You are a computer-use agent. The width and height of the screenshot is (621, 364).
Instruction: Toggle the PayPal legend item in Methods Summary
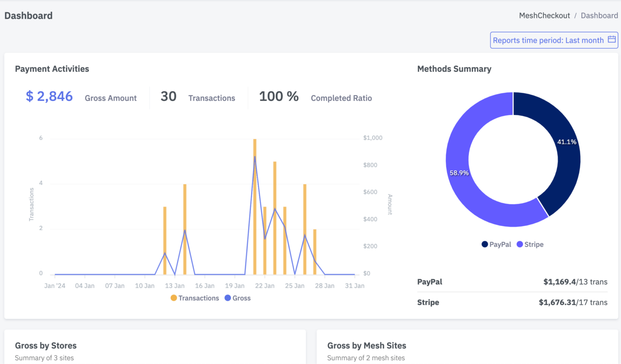tap(500, 244)
